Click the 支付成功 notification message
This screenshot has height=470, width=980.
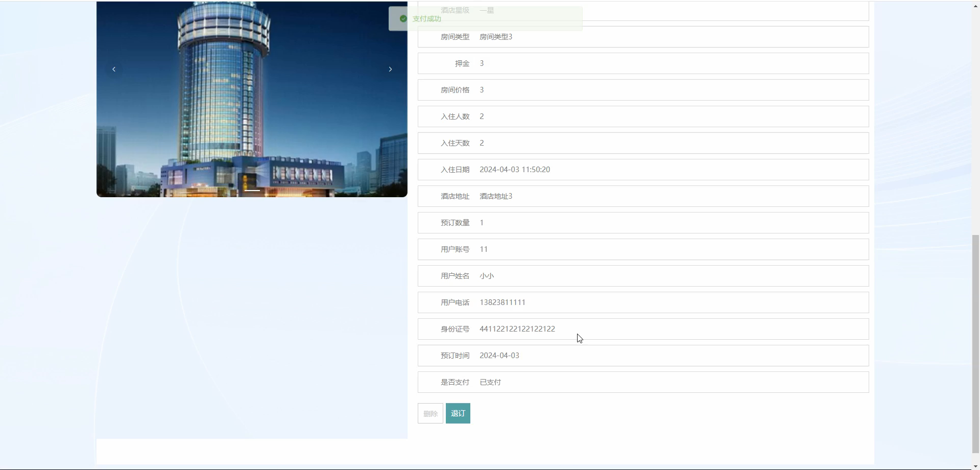[427, 18]
